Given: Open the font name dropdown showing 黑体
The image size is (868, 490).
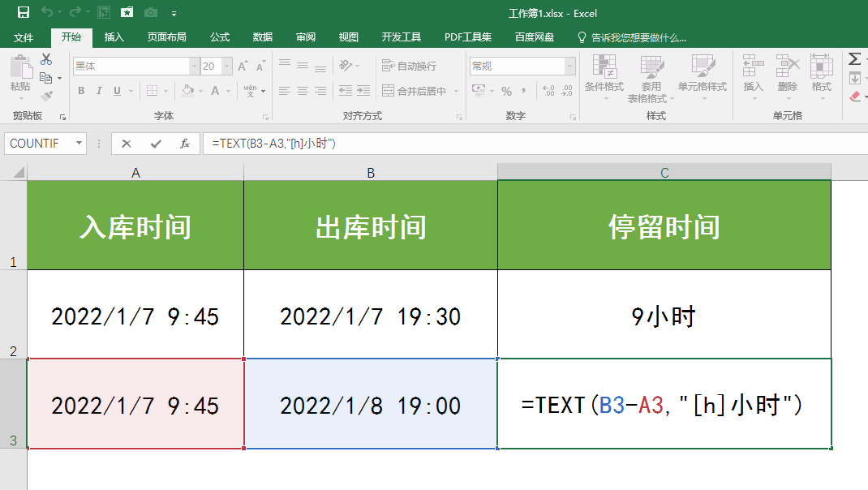Looking at the screenshot, I should [194, 67].
